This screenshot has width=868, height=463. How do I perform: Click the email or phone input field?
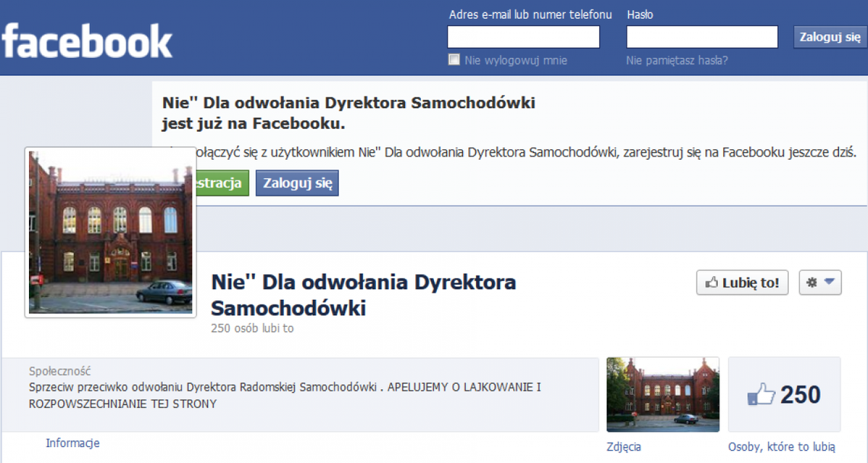coord(523,37)
